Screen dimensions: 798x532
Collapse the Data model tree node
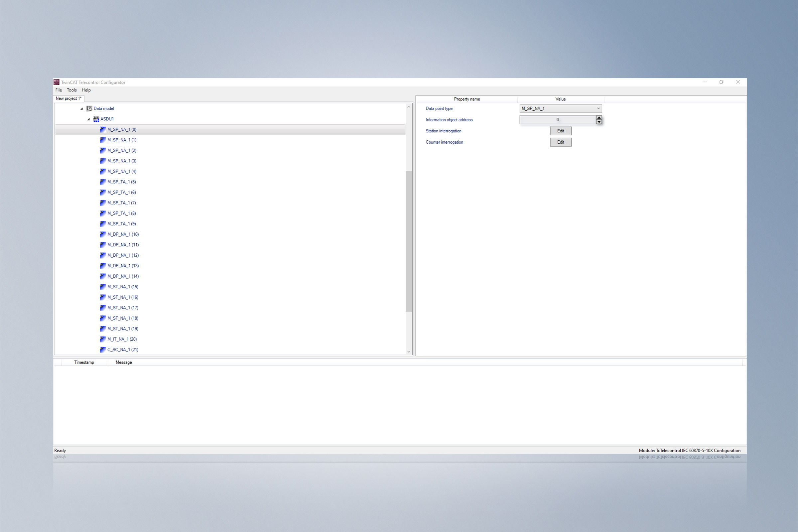point(82,109)
